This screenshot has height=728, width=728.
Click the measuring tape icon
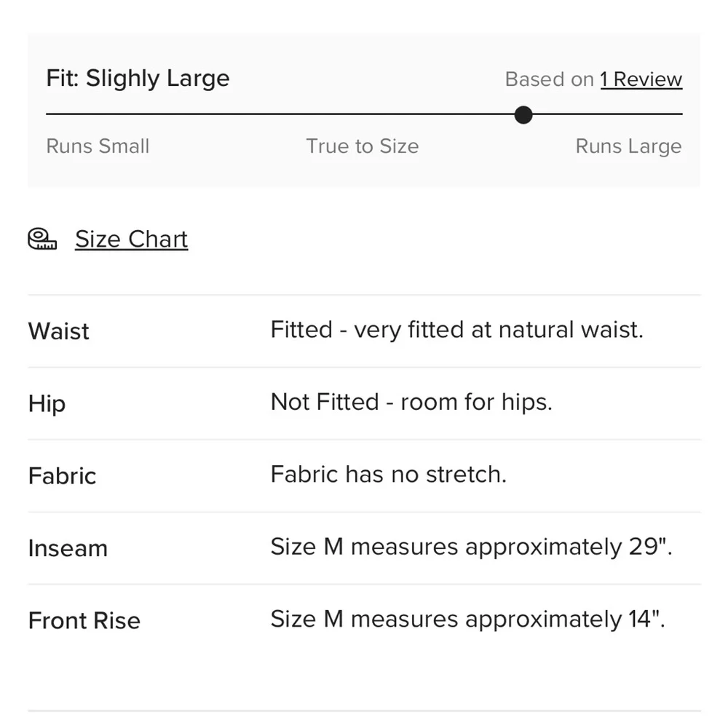[x=42, y=239]
